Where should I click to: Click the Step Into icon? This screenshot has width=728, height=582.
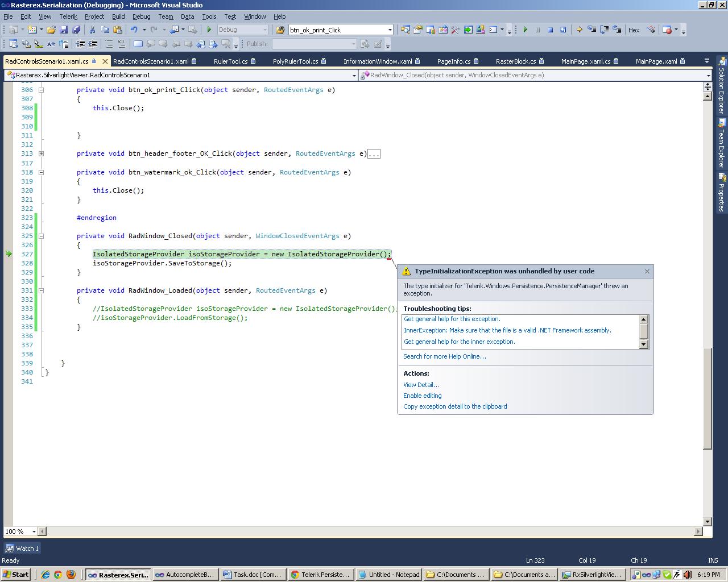pyautogui.click(x=591, y=30)
